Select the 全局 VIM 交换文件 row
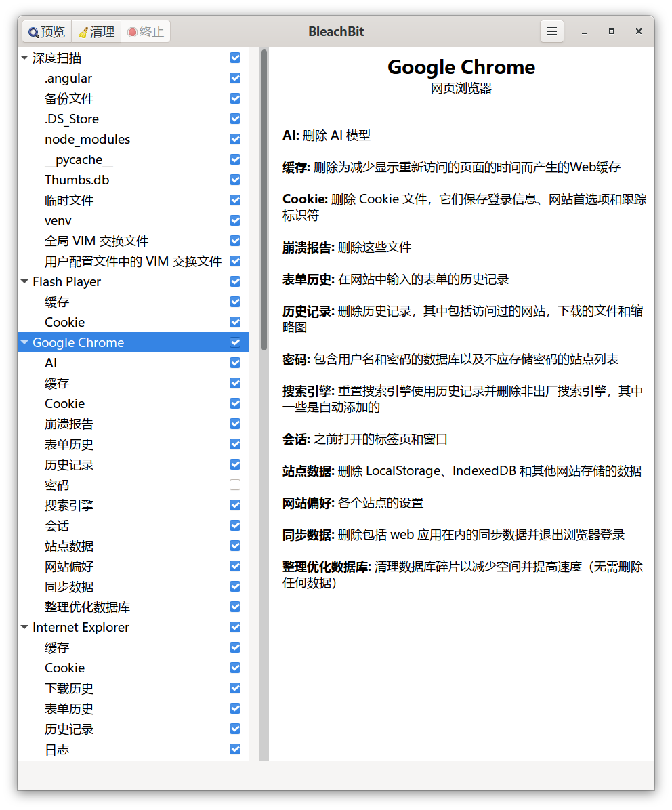672x810 pixels. [133, 241]
